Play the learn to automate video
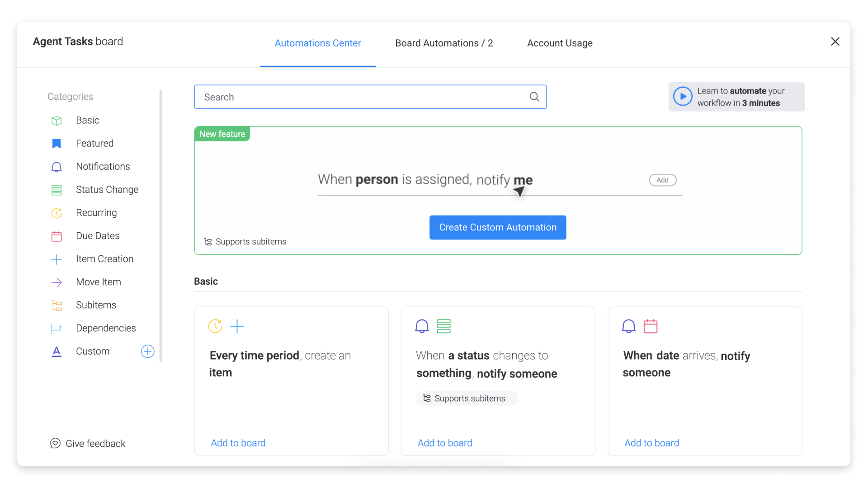Viewport: 868px width, 488px height. click(683, 97)
